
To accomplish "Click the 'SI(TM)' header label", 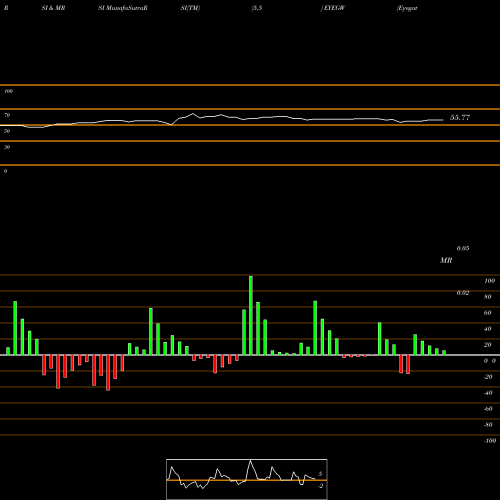I will click(x=190, y=8).
